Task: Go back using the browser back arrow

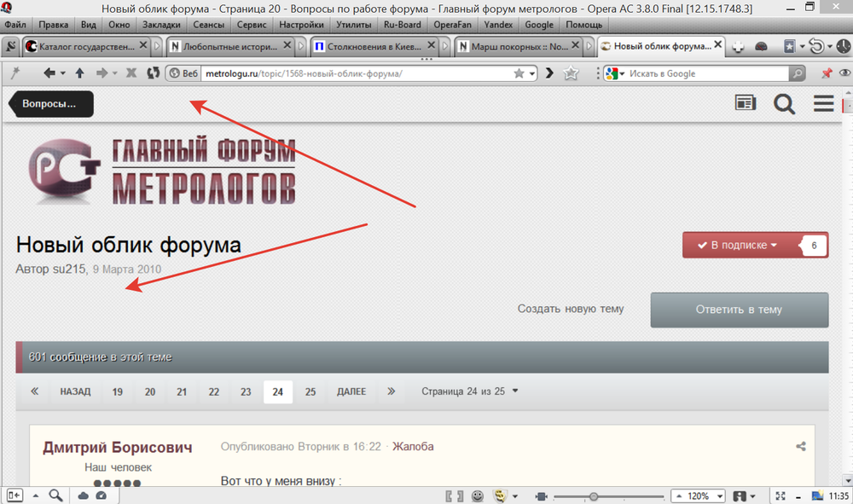Action: click(49, 73)
